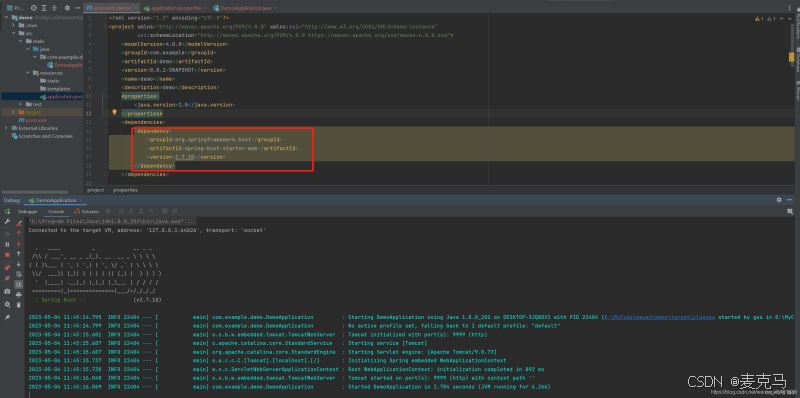Collapse the resources folder node
The image size is (800, 398).
click(x=29, y=73)
